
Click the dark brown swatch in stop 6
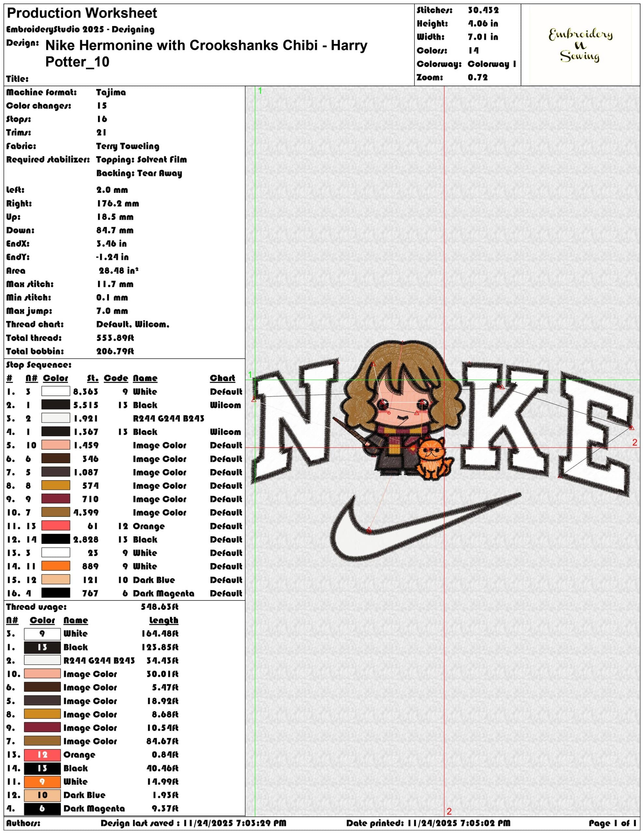pyautogui.click(x=56, y=458)
